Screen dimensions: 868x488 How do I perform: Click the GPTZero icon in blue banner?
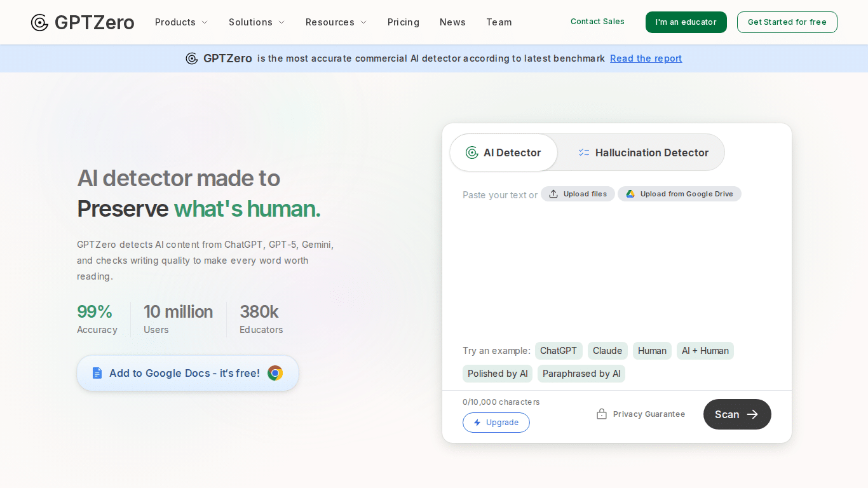tap(192, 58)
